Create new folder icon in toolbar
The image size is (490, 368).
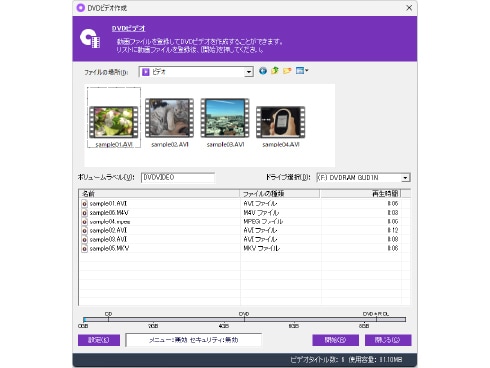click(x=287, y=71)
